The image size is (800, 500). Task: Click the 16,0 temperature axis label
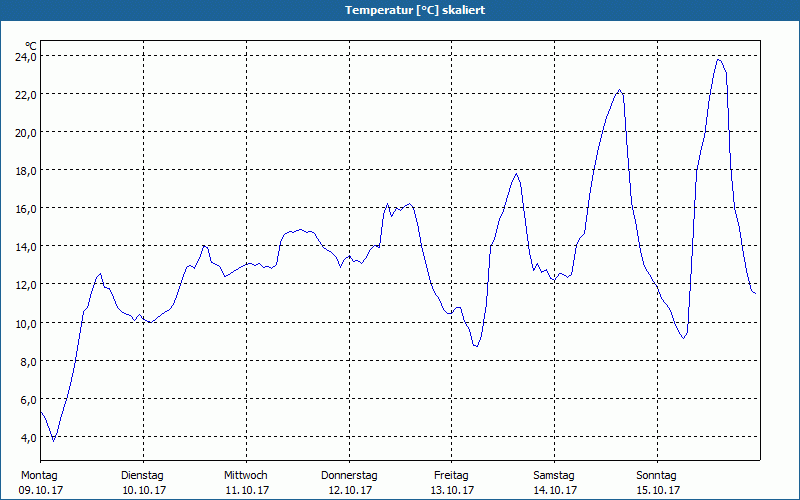tap(25, 209)
